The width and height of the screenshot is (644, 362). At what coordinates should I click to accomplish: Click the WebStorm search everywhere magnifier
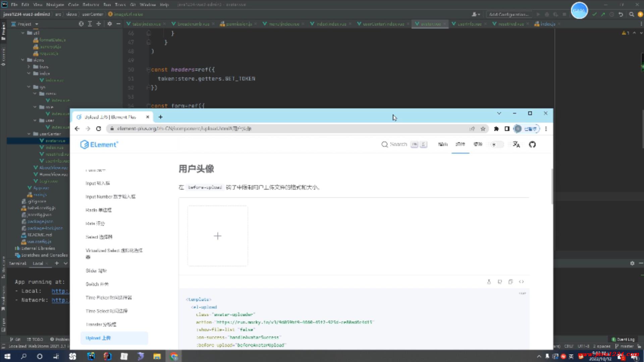[632, 14]
